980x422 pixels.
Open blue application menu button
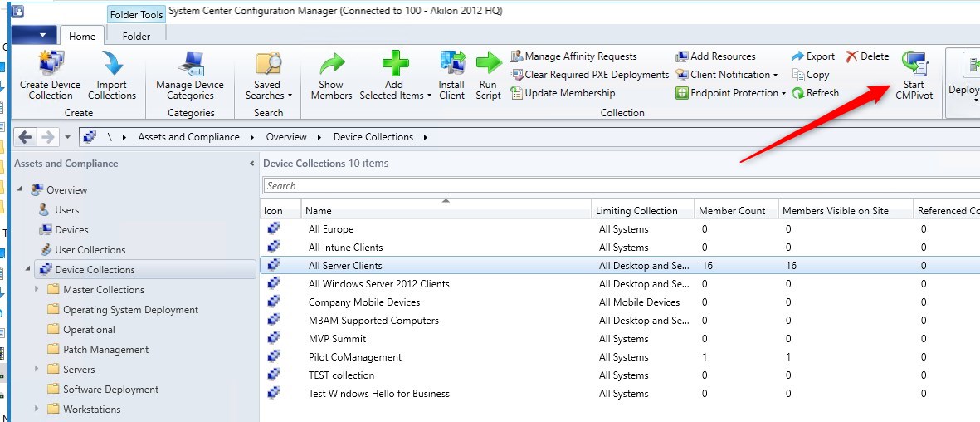click(x=34, y=35)
